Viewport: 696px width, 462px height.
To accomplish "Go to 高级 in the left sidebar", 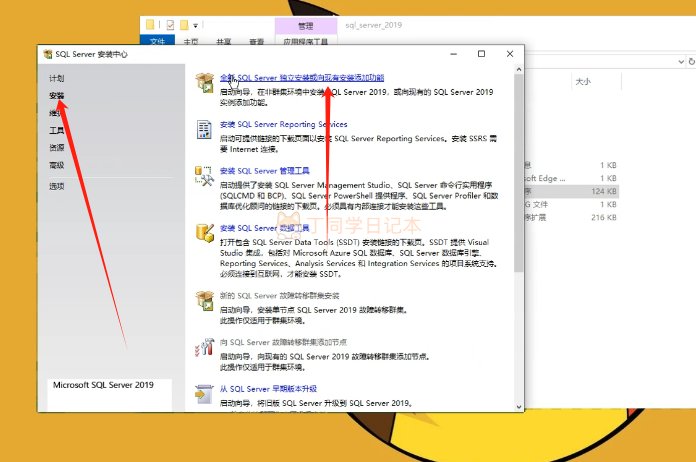I will (x=57, y=165).
